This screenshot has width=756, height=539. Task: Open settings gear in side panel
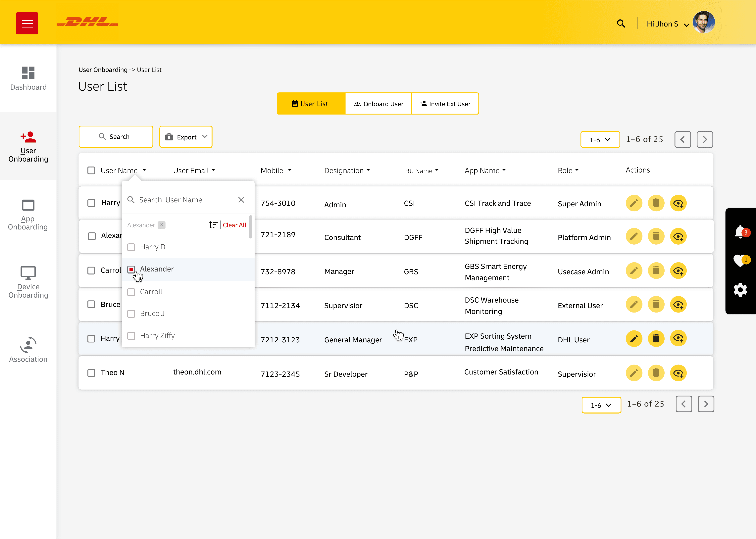click(x=740, y=290)
